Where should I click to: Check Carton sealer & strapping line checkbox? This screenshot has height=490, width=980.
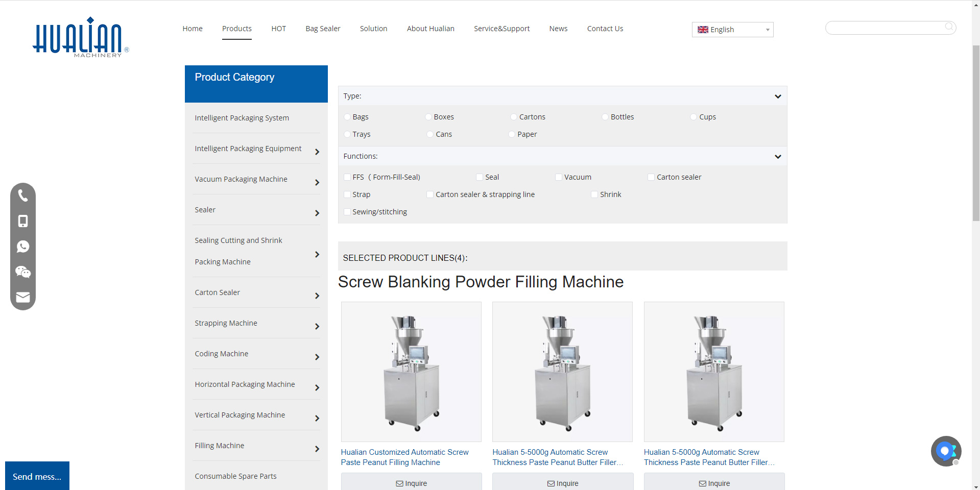(430, 194)
